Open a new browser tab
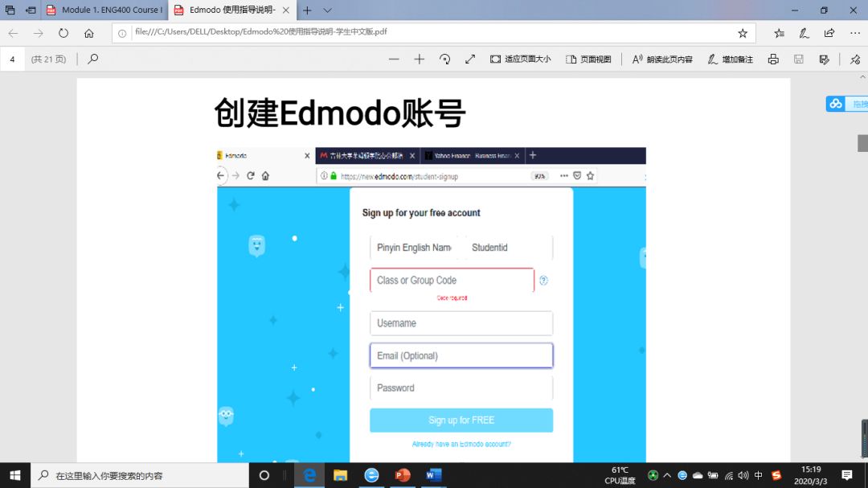 [307, 10]
